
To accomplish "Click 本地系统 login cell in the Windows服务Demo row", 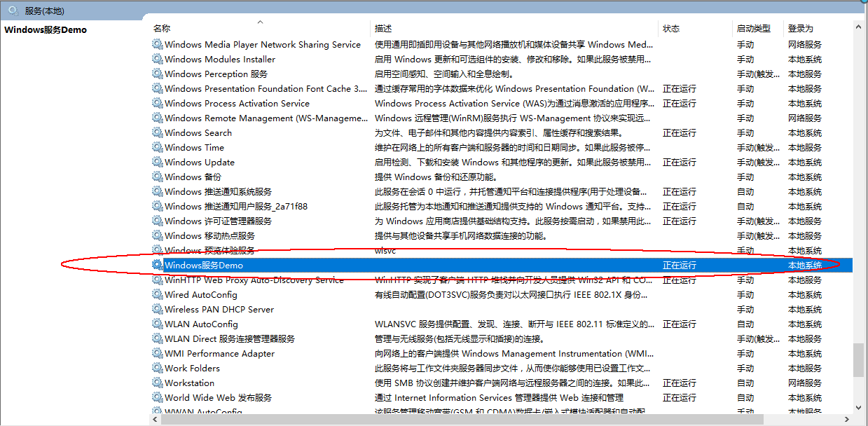I will coord(805,265).
